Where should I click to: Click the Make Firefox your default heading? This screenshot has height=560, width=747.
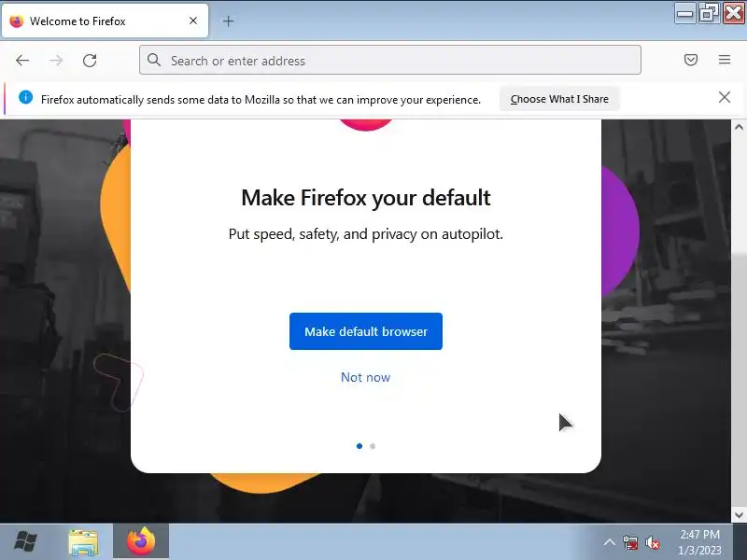pyautogui.click(x=366, y=198)
